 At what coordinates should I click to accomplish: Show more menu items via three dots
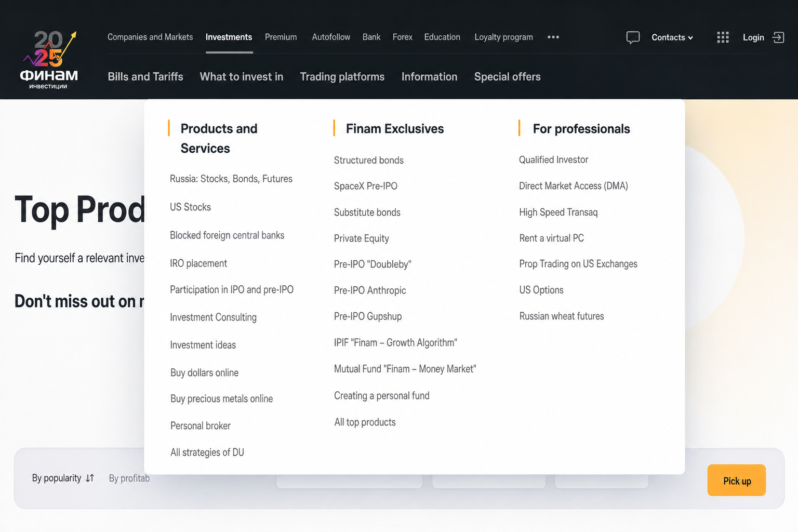point(553,37)
